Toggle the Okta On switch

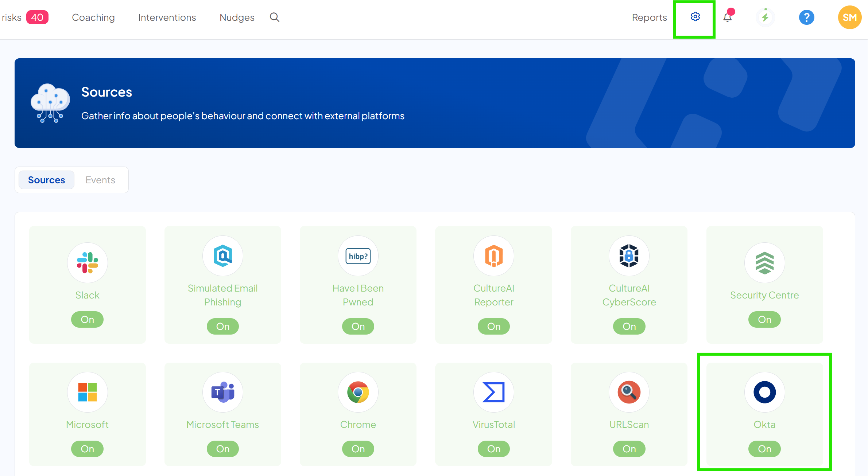(764, 449)
